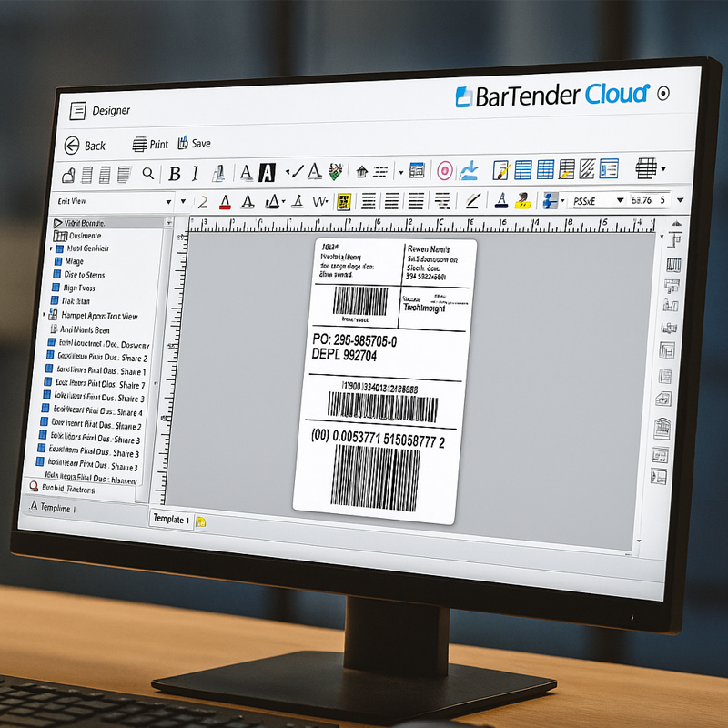Save the document using Save
Viewport: 728px width, 728px height.
point(194,144)
